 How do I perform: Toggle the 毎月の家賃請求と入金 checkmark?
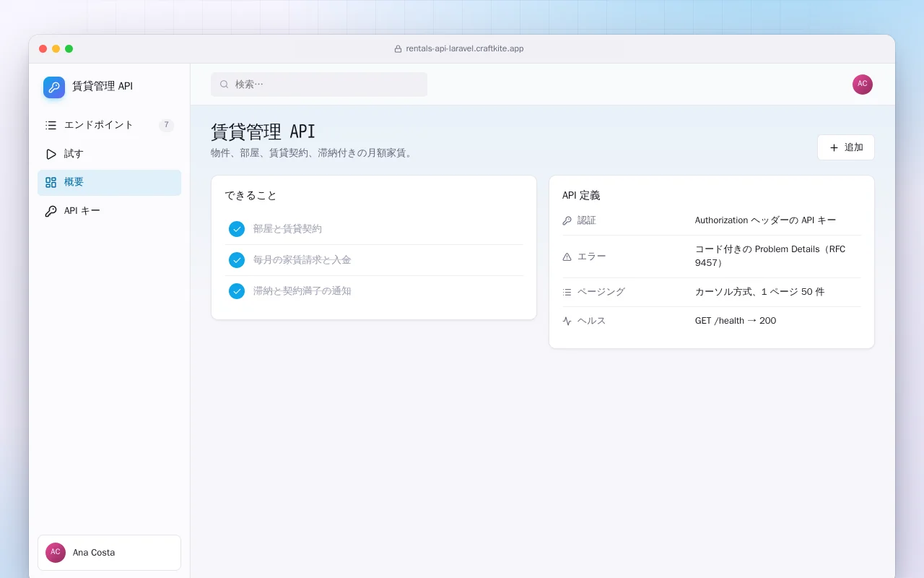point(237,260)
